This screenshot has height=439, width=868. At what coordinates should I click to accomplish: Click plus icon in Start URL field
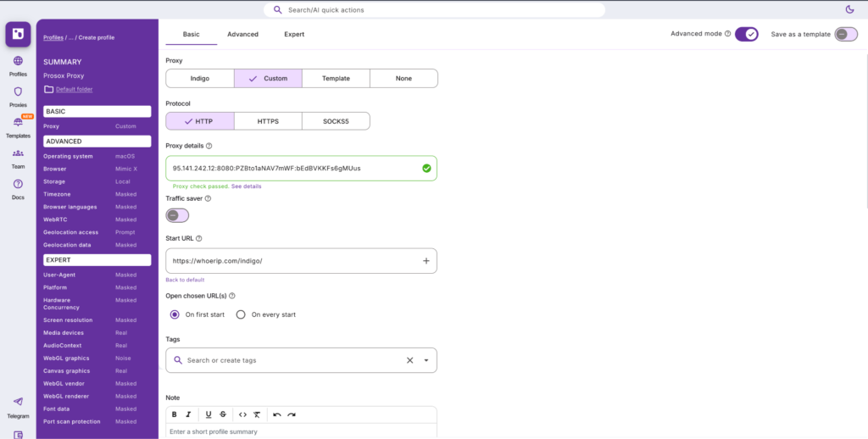coord(426,261)
